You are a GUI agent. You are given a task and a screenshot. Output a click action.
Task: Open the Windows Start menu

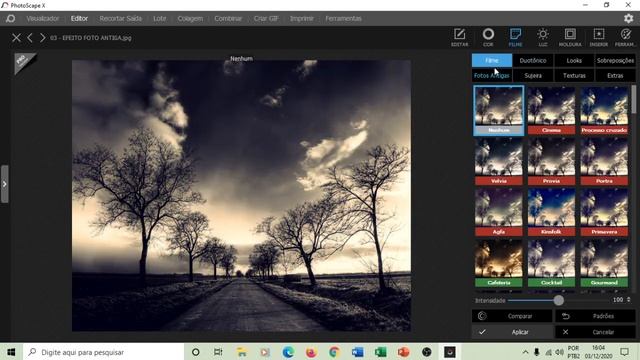tap(11, 352)
